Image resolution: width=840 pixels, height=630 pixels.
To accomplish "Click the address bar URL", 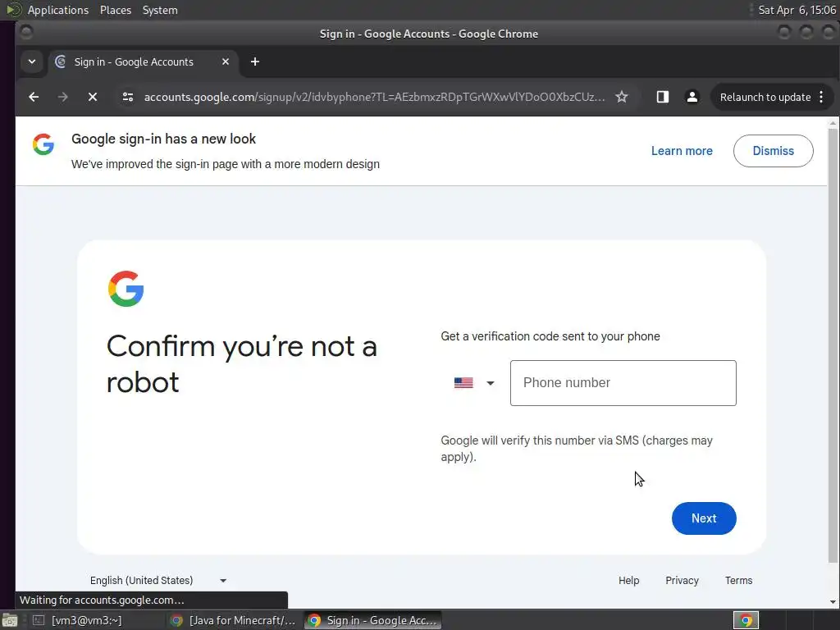I will [x=374, y=97].
